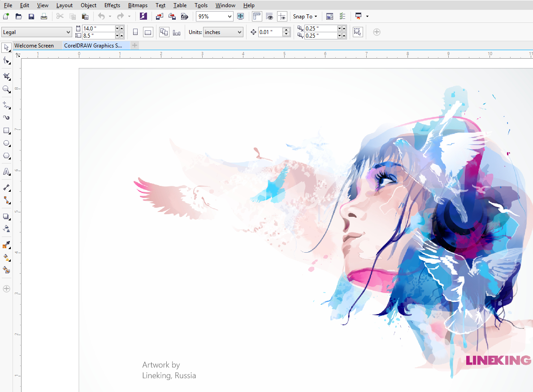Click the Export icon

point(172,16)
